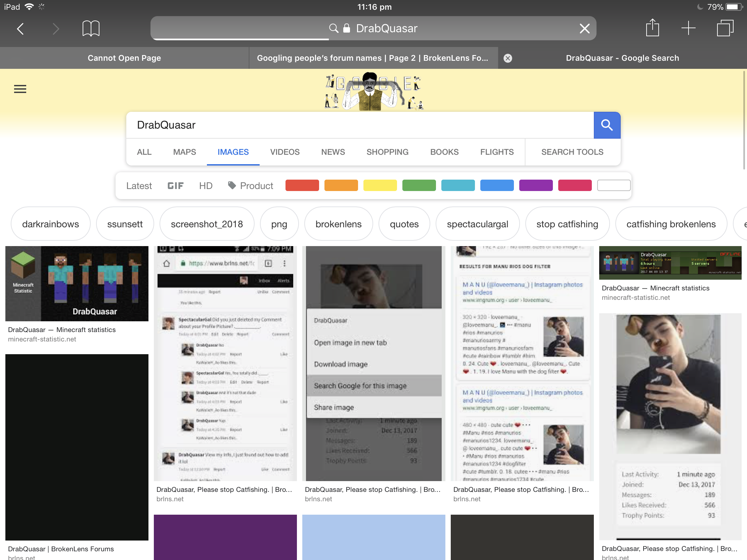Switch to FLIGHTS results

pos(497,152)
